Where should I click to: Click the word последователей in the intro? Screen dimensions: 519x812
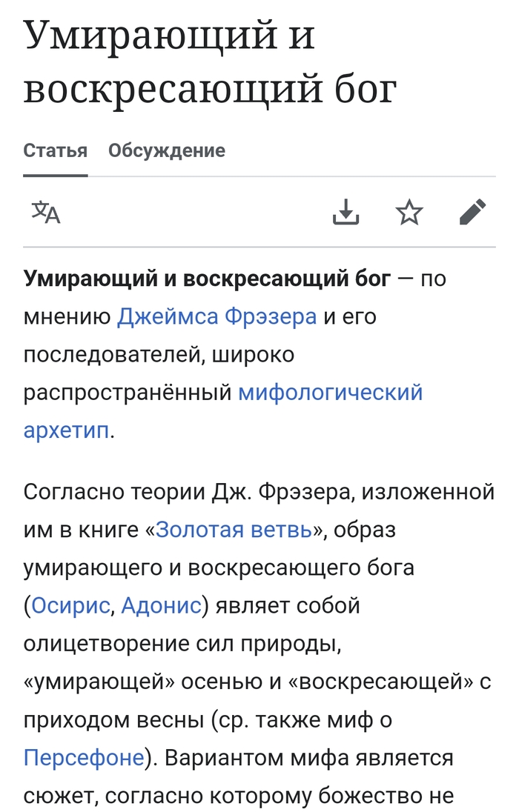coord(111,355)
